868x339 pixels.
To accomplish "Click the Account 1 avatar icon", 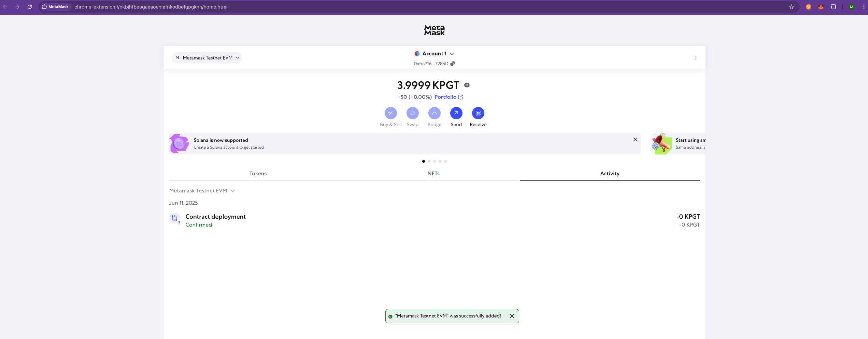I will click(417, 54).
